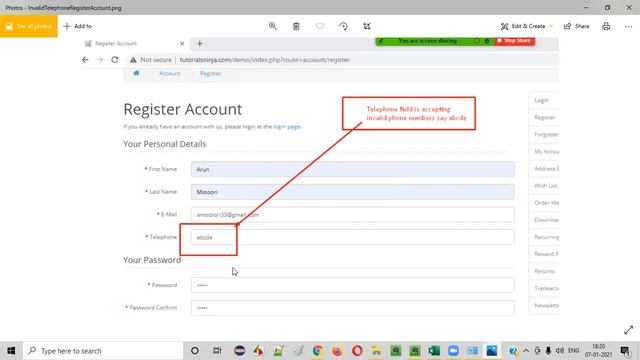Click the Zoom magnifier icon in Photos toolbar
Viewport: 640px width, 360px height.
273,26
